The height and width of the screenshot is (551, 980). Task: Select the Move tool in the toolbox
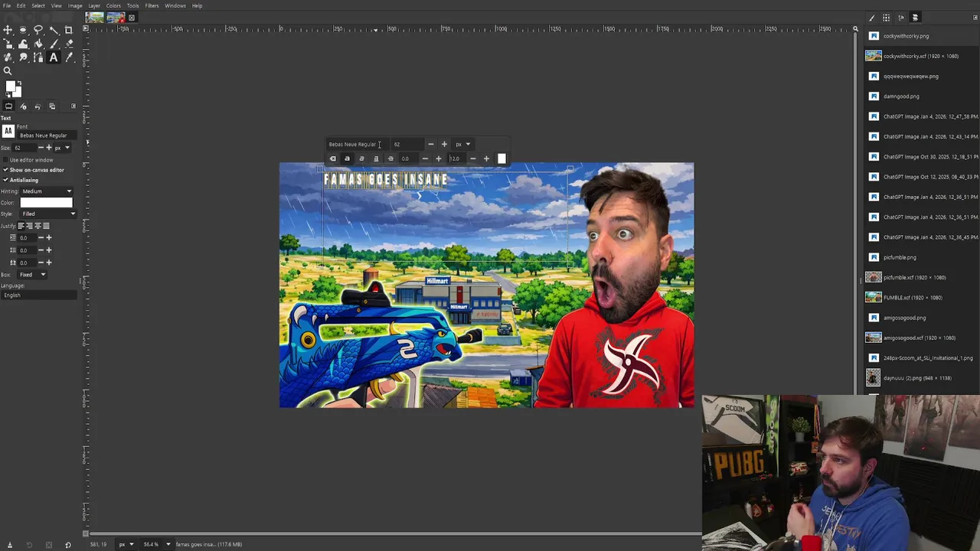pyautogui.click(x=8, y=30)
